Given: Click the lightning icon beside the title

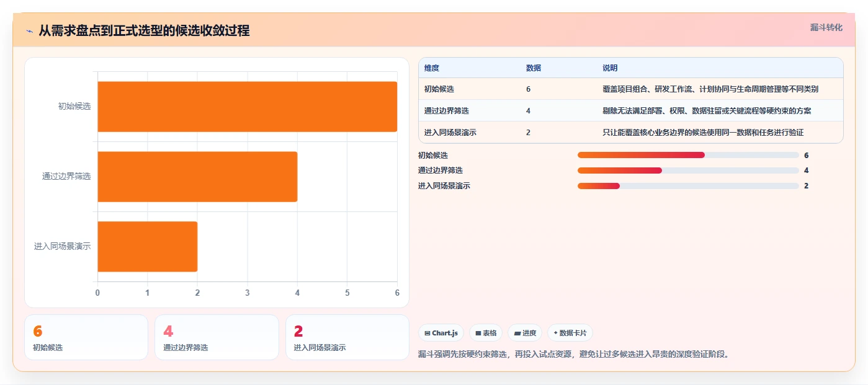Looking at the screenshot, I should (29, 30).
